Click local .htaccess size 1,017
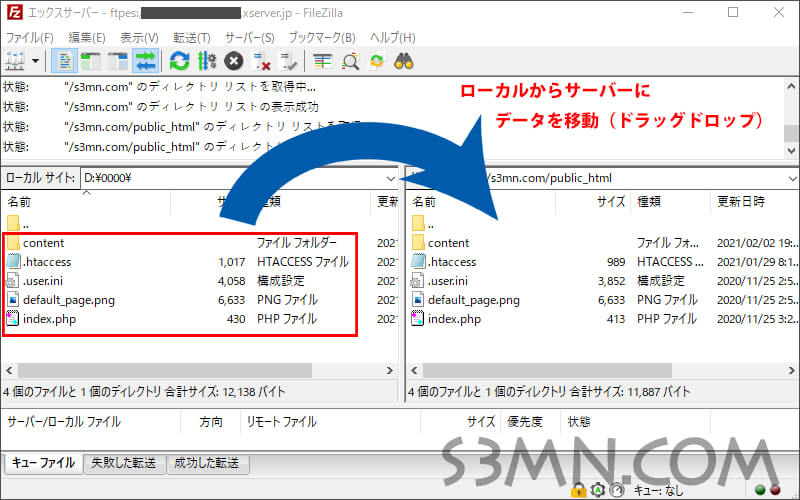The image size is (800, 500). tap(232, 262)
